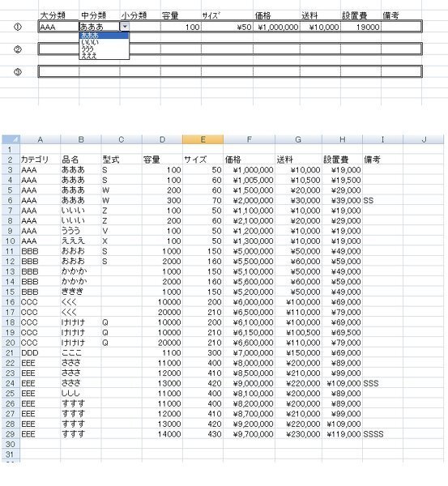Select column E header
The width and height of the screenshot is (448, 486).
coord(203,140)
